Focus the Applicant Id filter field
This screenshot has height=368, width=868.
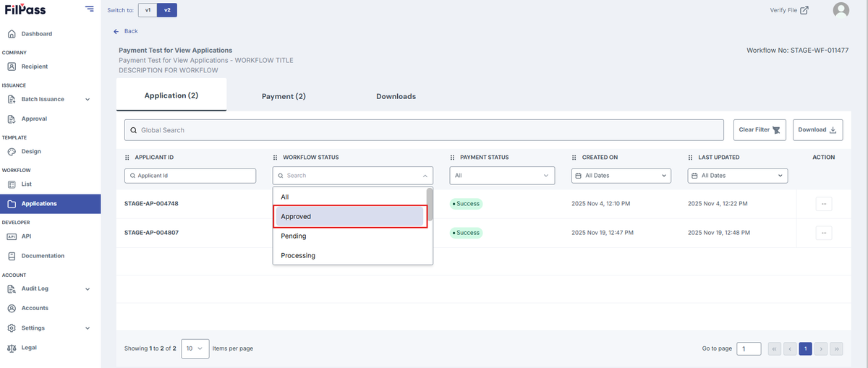pos(190,176)
